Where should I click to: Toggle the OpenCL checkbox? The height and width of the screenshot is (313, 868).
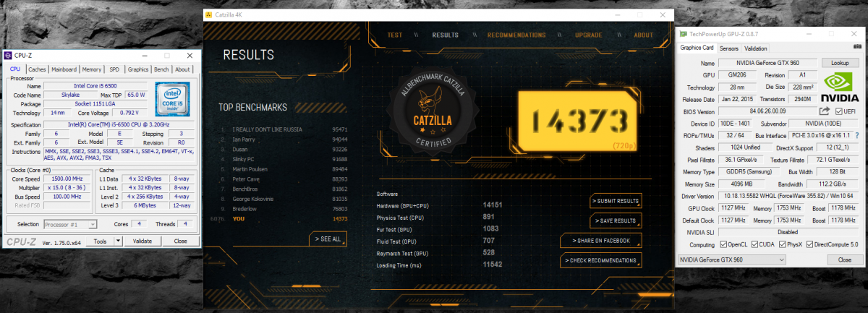pos(724,244)
